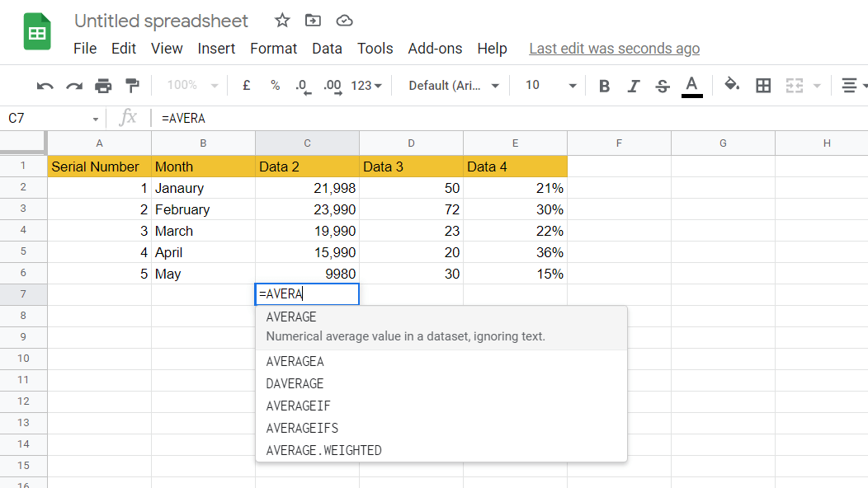
Task: Select the Paint format tool
Action: (132, 86)
